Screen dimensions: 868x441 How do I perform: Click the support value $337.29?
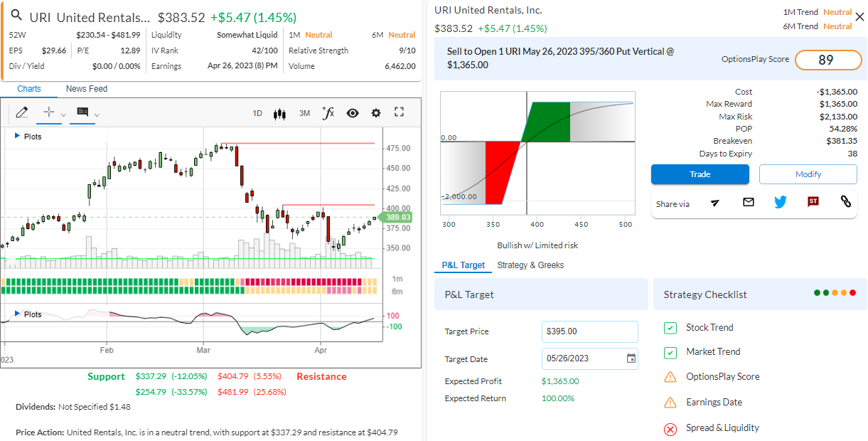click(x=151, y=376)
